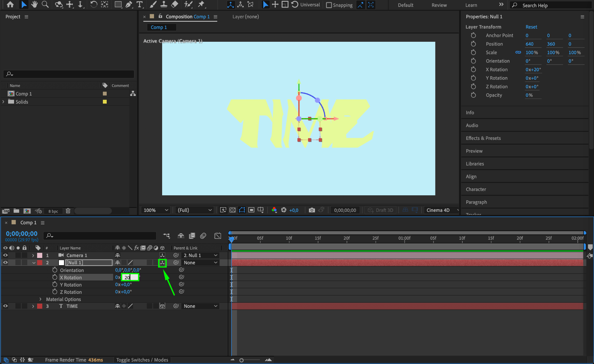This screenshot has width=594, height=364.
Task: Enable the Snapping checkbox
Action: (329, 5)
